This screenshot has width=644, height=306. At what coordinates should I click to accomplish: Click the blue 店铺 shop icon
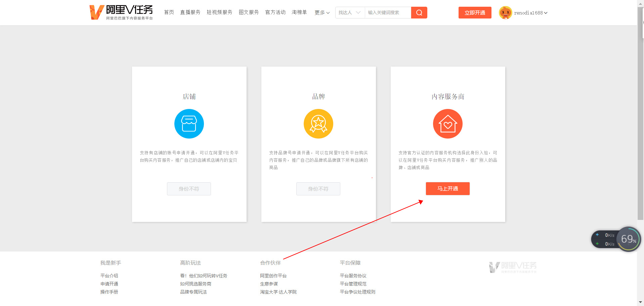(189, 124)
